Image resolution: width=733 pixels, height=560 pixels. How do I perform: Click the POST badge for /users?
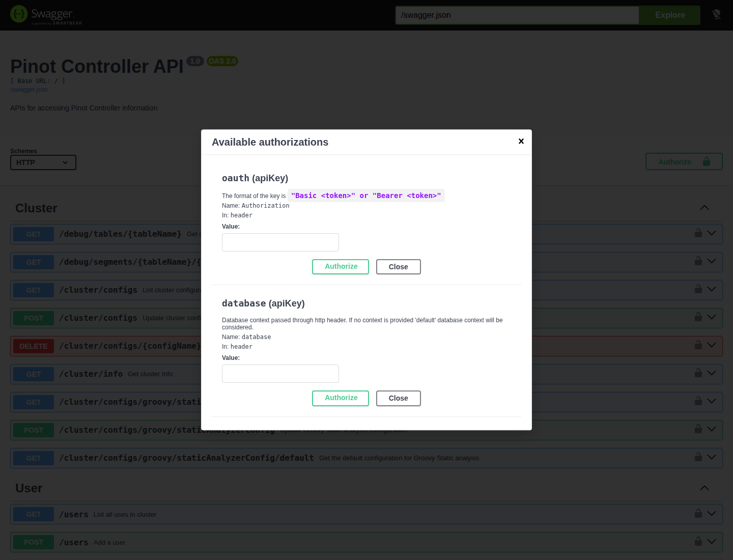(34, 542)
